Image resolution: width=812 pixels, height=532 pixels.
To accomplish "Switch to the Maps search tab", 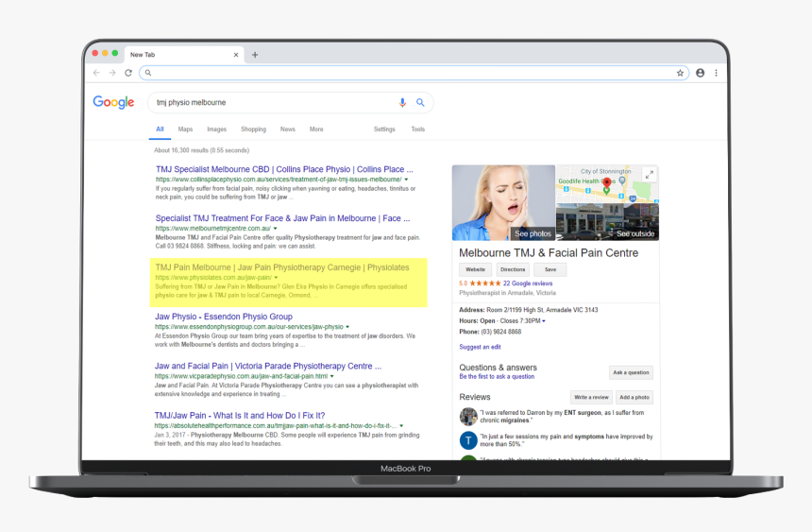I will click(x=185, y=129).
